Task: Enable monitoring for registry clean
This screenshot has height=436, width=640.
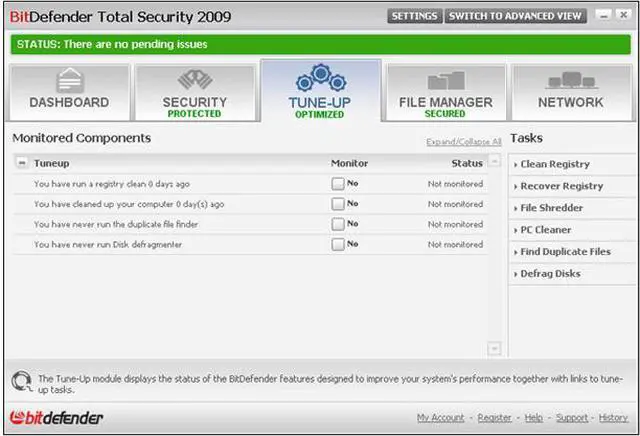Action: pyautogui.click(x=338, y=184)
